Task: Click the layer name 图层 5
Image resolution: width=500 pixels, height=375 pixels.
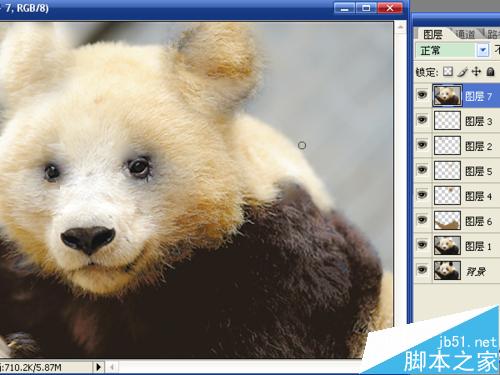Action: (478, 171)
